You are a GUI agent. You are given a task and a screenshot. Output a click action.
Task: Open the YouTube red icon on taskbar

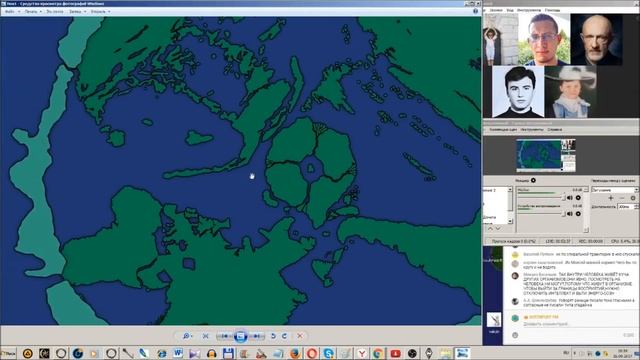pos(395,353)
